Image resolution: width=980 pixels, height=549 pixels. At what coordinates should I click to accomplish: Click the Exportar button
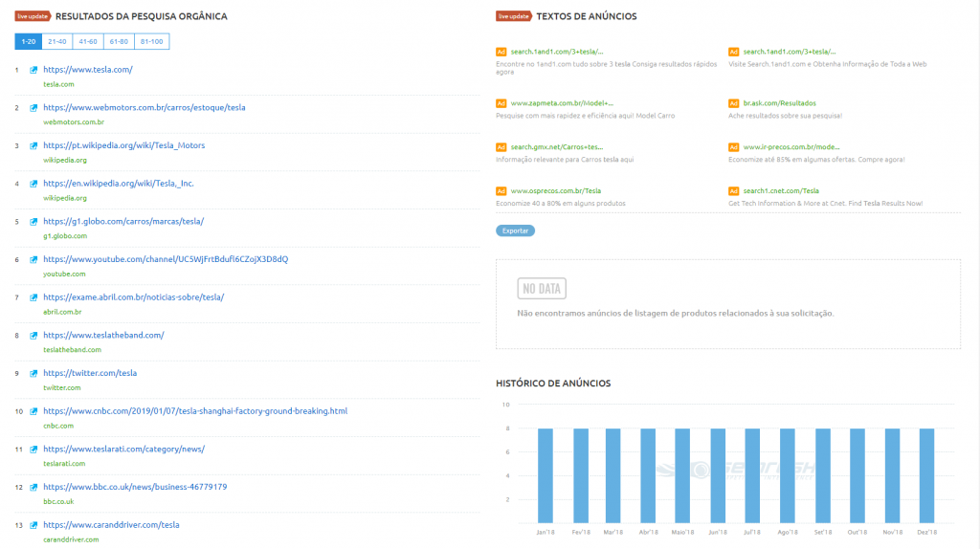point(515,231)
